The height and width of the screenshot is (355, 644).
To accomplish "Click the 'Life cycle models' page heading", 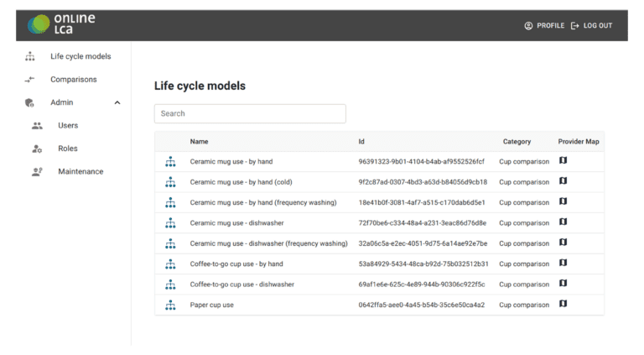I will [200, 86].
